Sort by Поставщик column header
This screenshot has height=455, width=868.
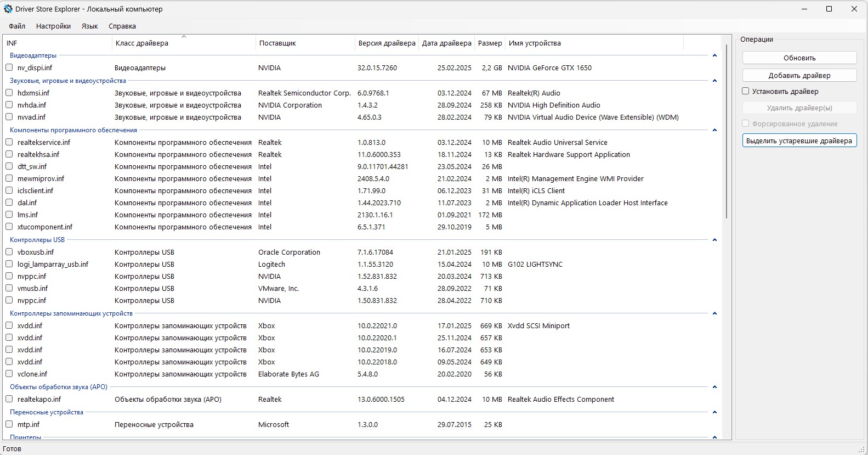pyautogui.click(x=305, y=43)
